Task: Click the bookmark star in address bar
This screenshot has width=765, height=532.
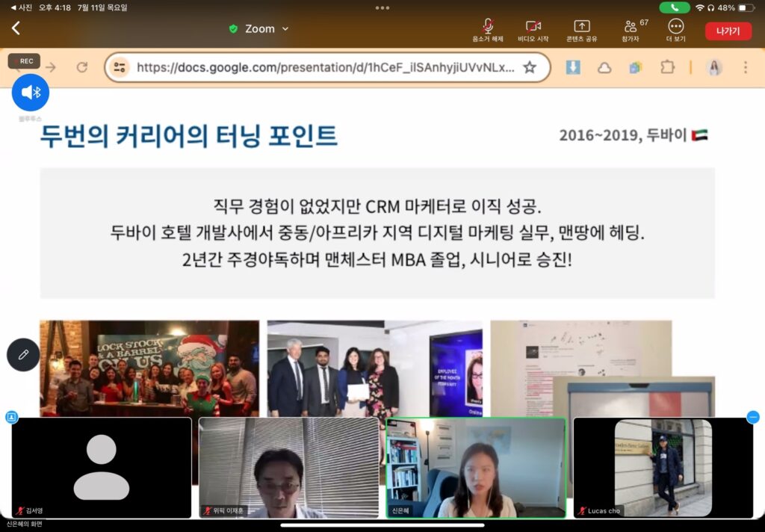Action: [x=530, y=67]
